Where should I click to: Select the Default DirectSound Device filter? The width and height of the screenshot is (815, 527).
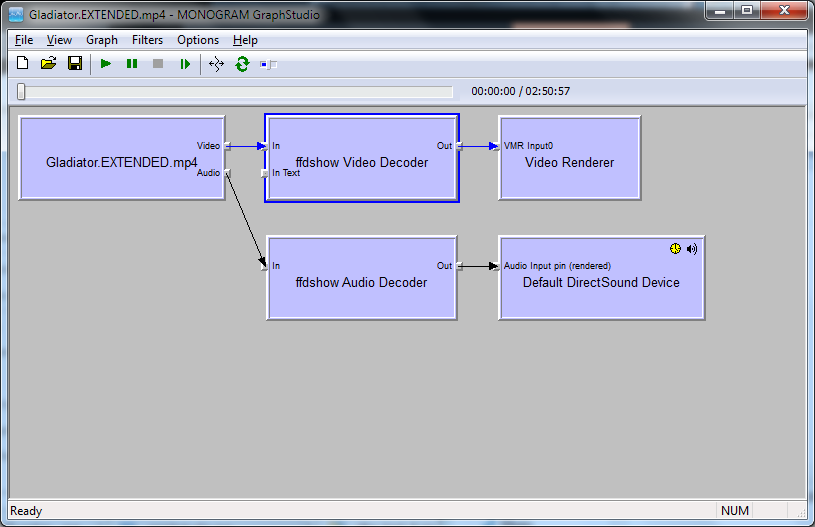pos(601,278)
